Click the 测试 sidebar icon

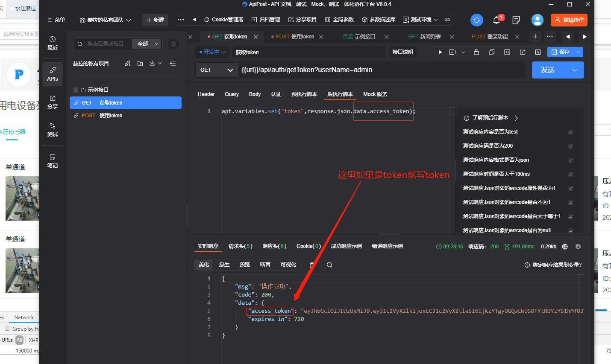[52, 130]
